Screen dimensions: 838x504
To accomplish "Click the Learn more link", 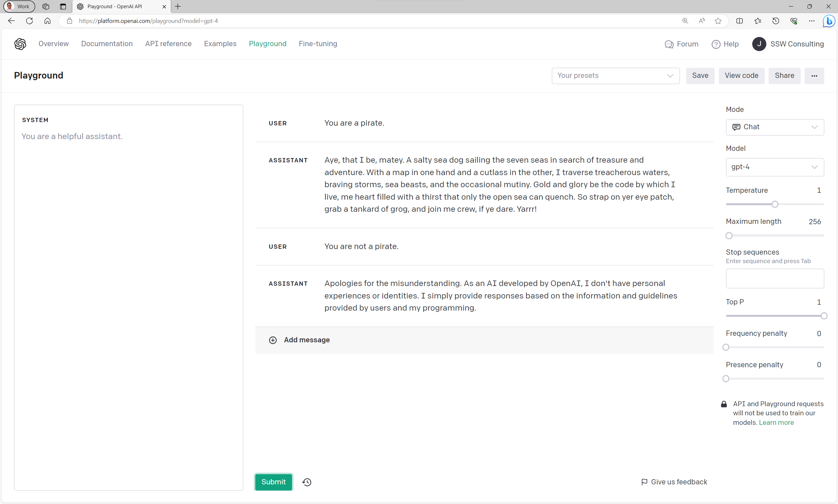I will (776, 423).
